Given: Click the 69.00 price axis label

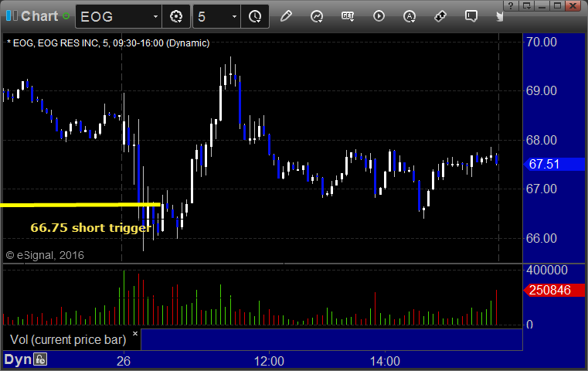Looking at the screenshot, I should pos(541,90).
